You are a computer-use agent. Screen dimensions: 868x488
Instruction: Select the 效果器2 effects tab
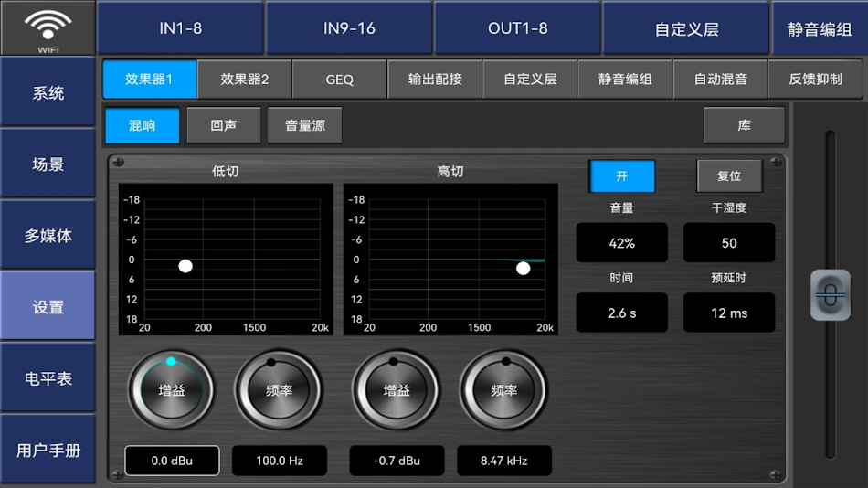(245, 80)
